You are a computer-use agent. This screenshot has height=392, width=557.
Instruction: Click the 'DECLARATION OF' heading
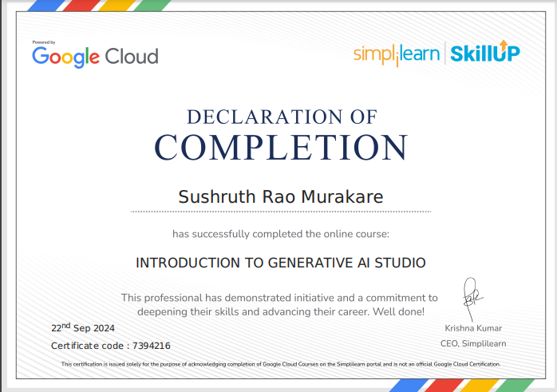coord(281,117)
